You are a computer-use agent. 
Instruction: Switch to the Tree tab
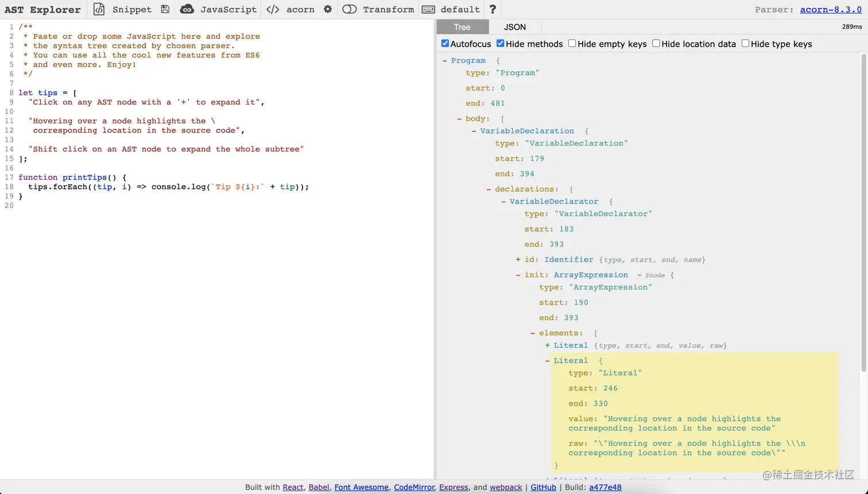[462, 27]
